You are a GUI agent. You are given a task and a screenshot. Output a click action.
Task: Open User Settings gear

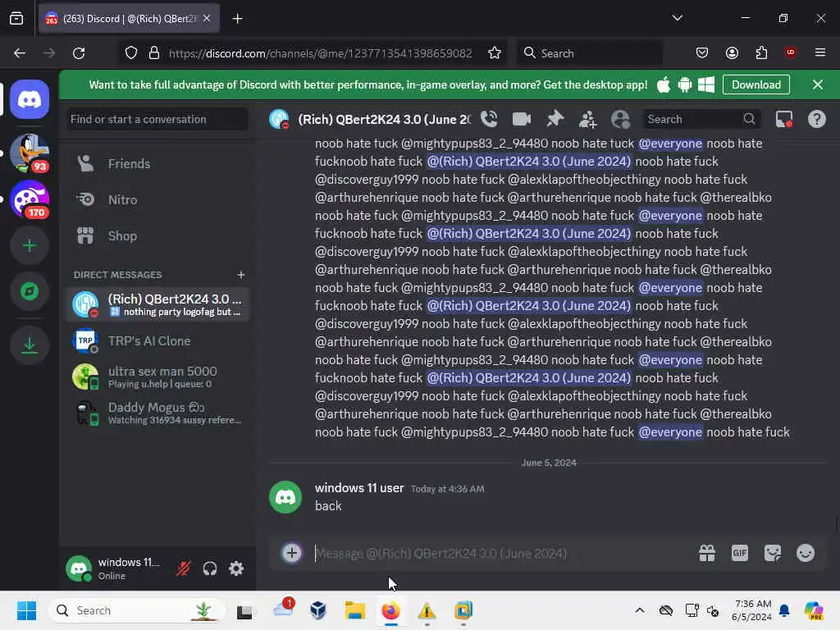tap(236, 568)
